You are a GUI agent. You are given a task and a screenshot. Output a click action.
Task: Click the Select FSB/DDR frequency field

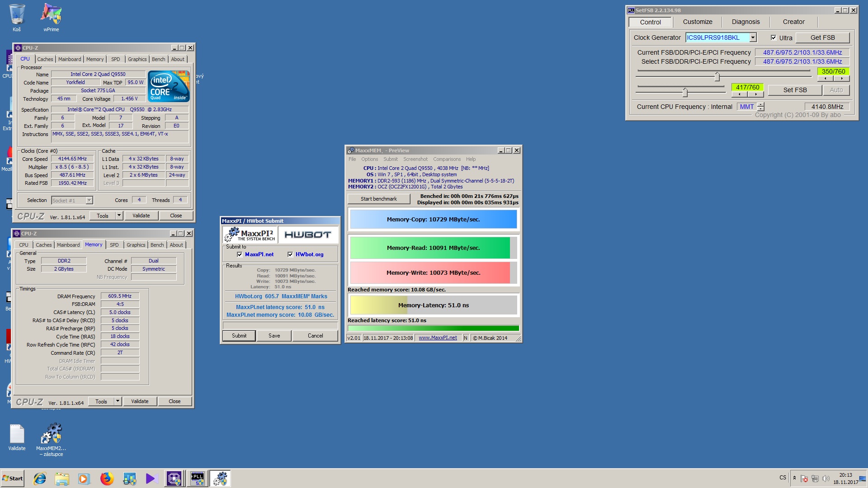click(x=802, y=61)
